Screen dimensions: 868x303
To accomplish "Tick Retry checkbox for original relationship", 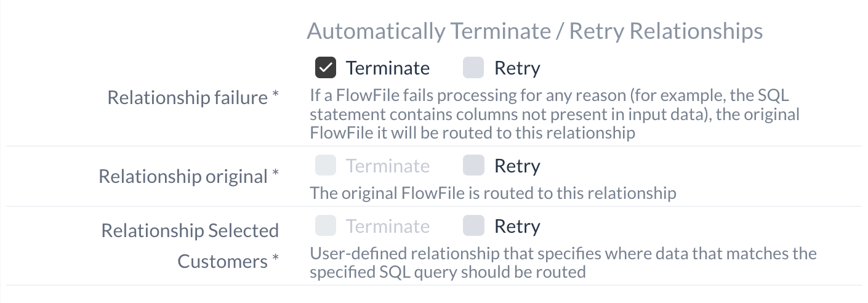I will click(x=473, y=165).
